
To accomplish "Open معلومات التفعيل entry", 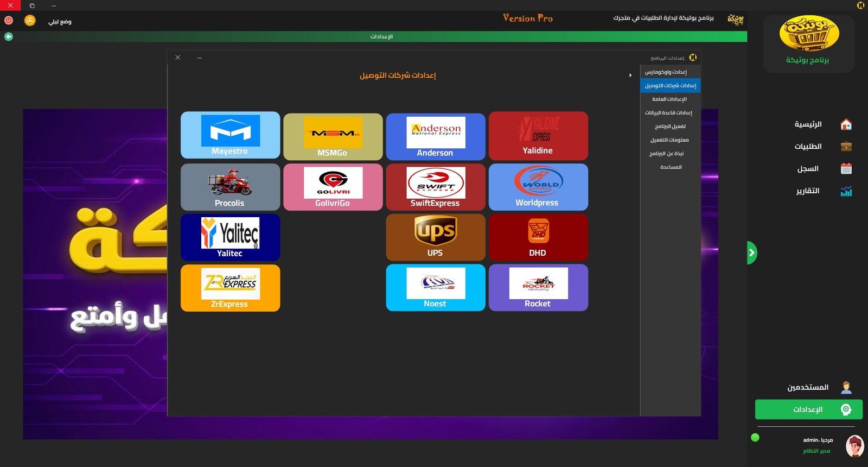I will point(671,140).
